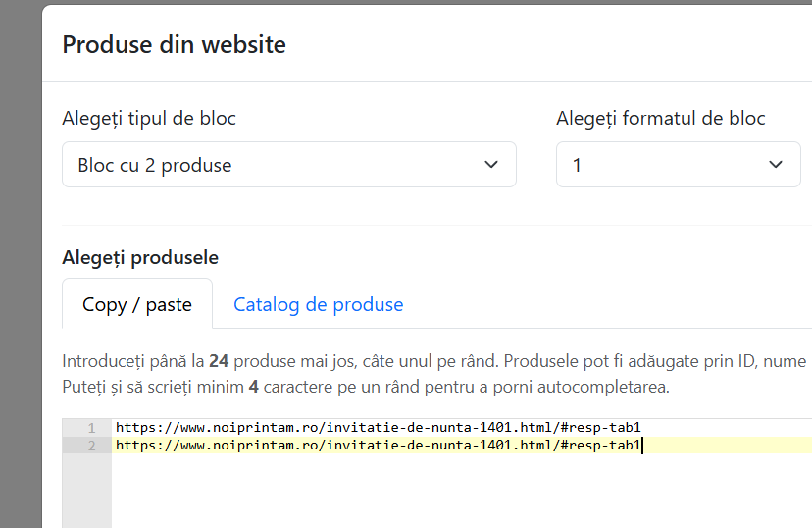Viewport: 812px width, 528px height.
Task: Open the 'Bloc cu 2 produse' dropdown
Action: pos(275,165)
